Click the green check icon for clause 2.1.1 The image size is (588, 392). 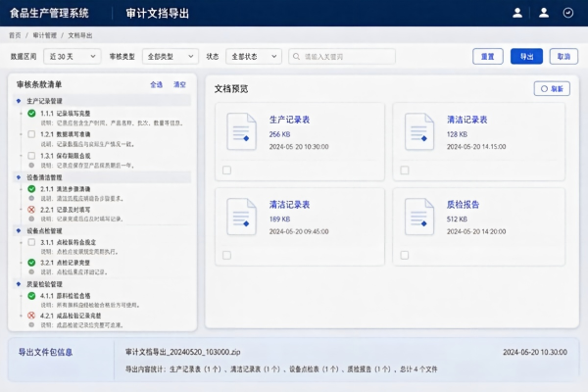coord(31,189)
